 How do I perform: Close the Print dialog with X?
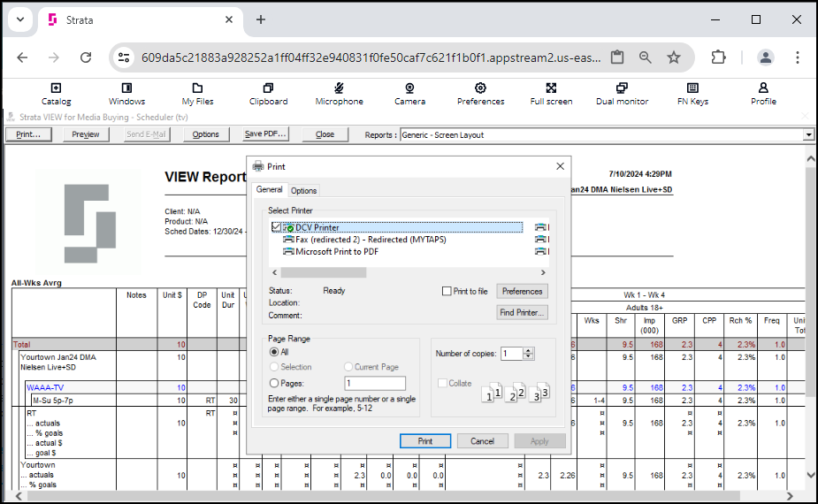point(560,166)
